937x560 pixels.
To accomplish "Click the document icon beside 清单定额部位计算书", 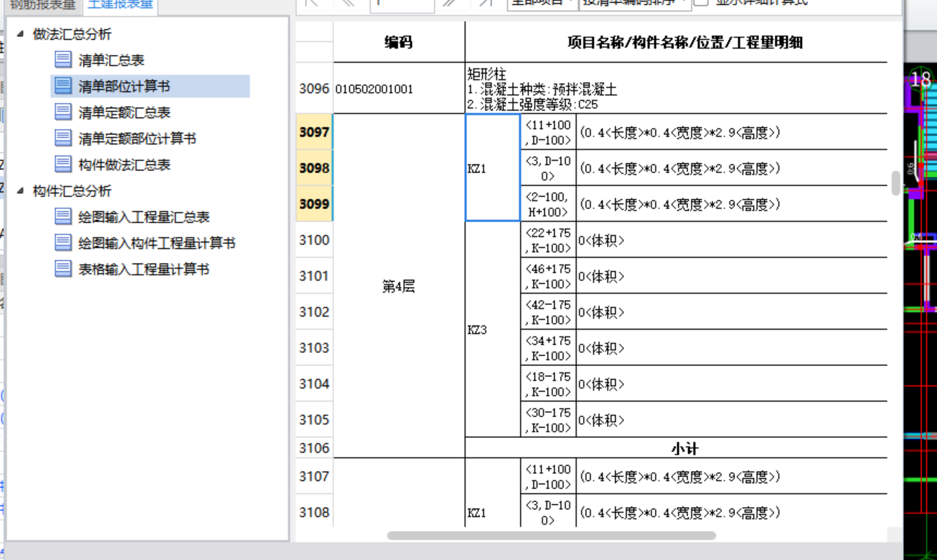I will (63, 138).
